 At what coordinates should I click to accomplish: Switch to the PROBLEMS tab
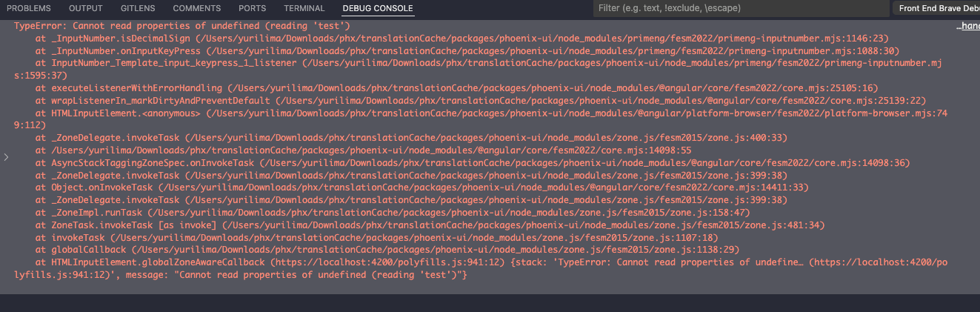tap(28, 8)
